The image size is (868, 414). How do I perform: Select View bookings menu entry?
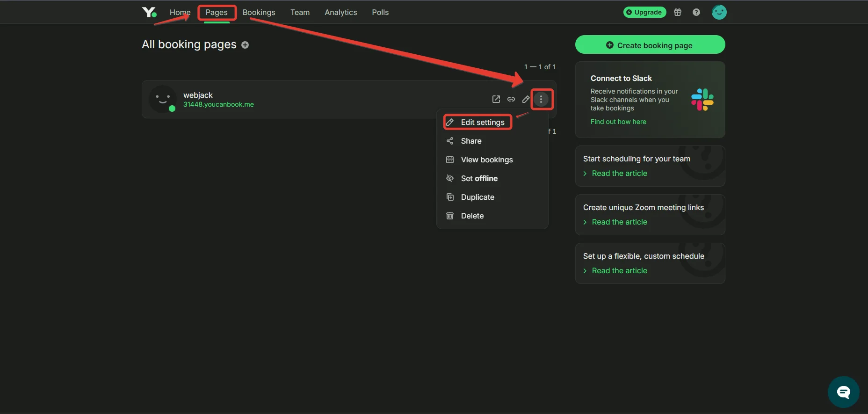(x=492, y=160)
